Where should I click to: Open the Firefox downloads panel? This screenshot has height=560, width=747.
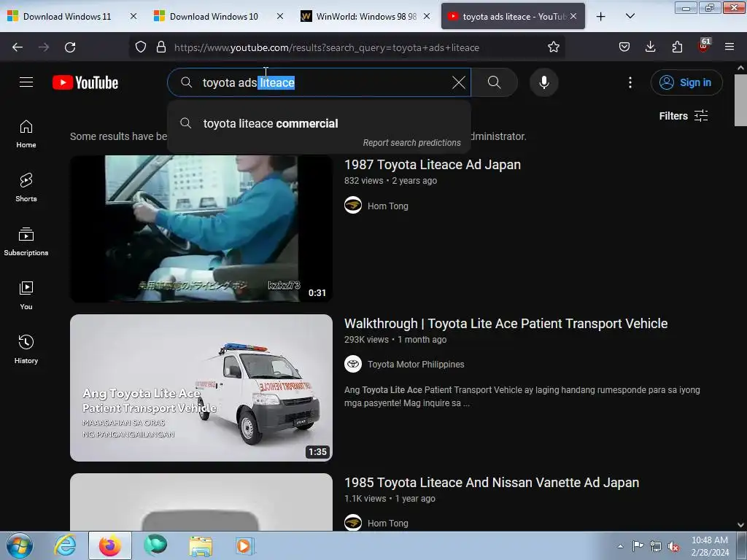pos(650,47)
